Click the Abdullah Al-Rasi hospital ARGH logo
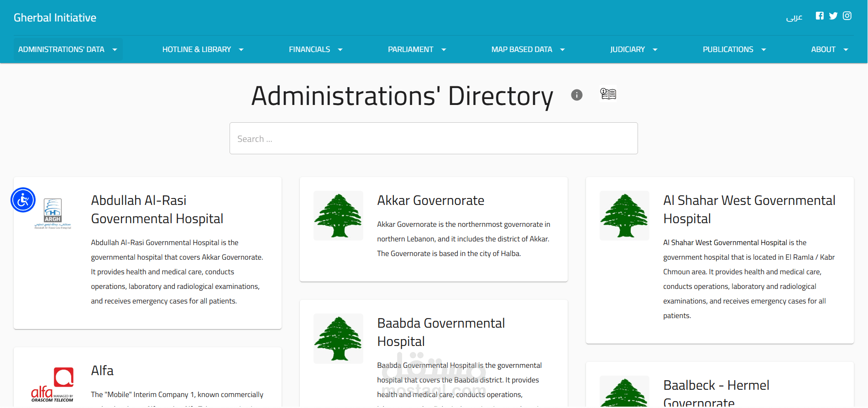Viewport: 868px width, 408px height. click(52, 214)
